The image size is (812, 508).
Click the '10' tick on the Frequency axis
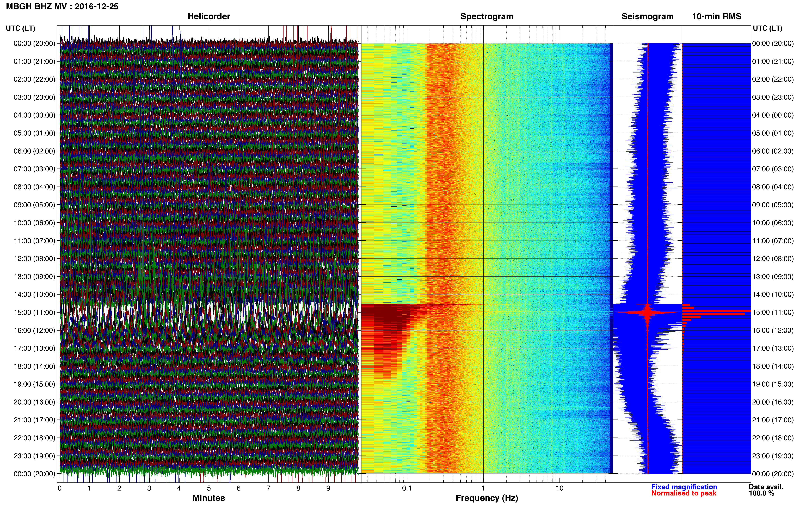pos(559,488)
